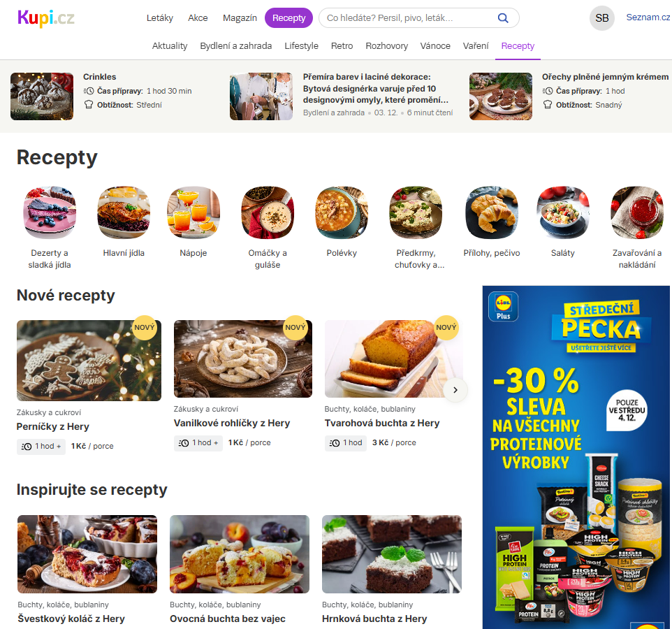
Task: Click the search magnifier icon
Action: (503, 18)
